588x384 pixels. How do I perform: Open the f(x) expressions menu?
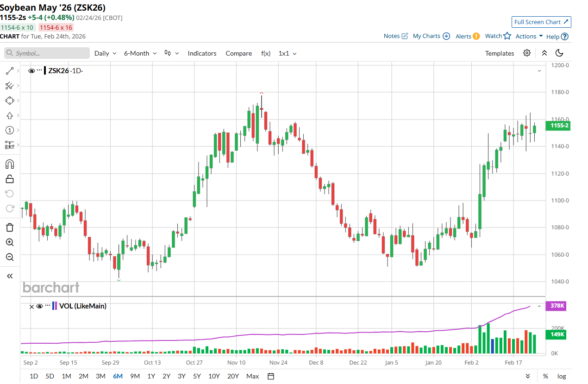point(266,53)
